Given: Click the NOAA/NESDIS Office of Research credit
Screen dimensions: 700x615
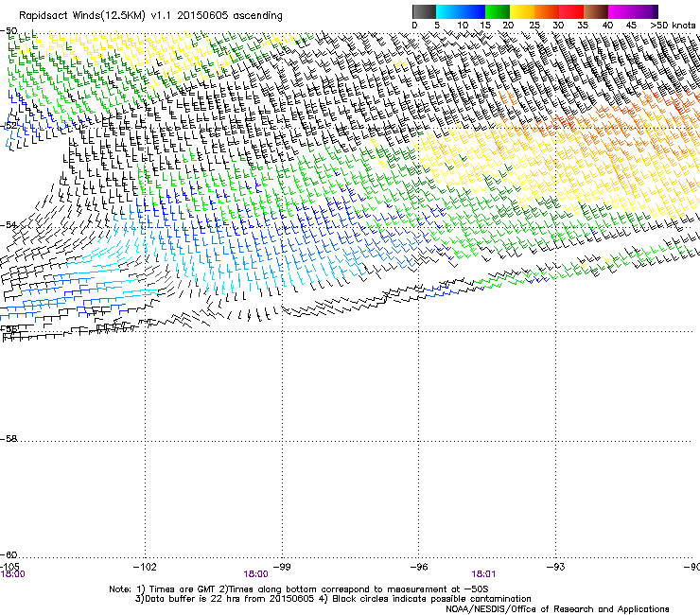Looking at the screenshot, I should [x=557, y=609].
